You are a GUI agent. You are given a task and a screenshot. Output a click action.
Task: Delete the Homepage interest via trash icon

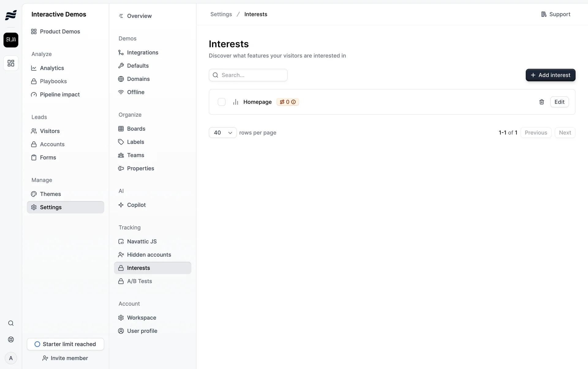(541, 102)
